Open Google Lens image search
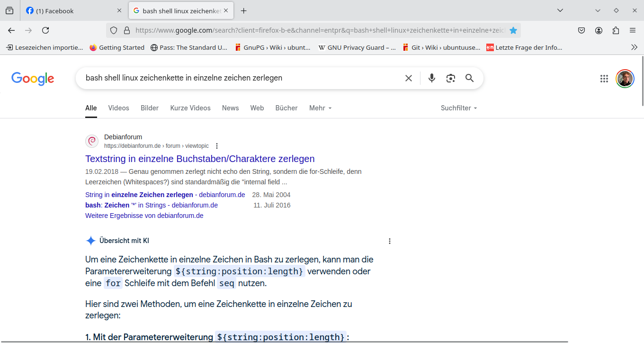Image resolution: width=644 pixels, height=343 pixels. 450,78
